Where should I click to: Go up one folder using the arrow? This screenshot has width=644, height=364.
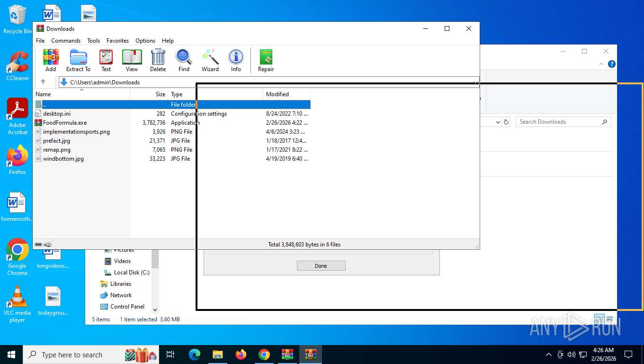point(43,82)
